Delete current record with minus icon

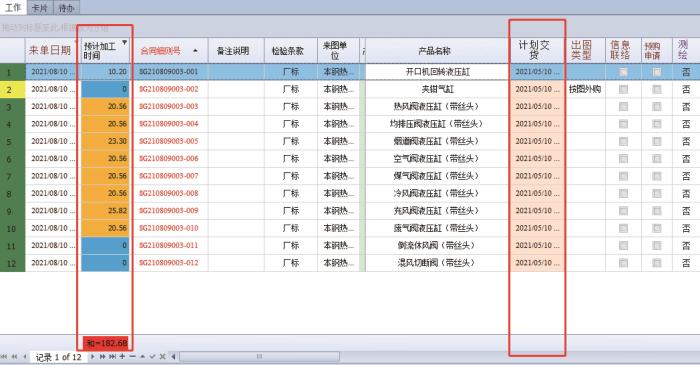[133, 357]
